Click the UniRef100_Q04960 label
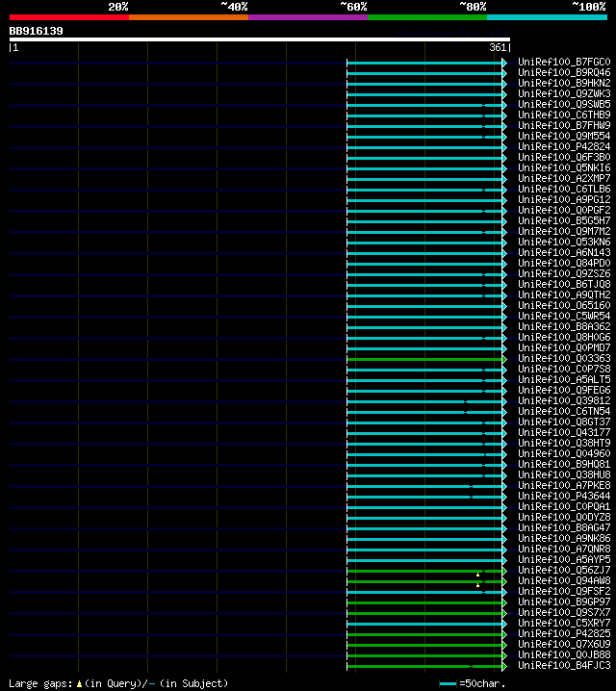616x691 pixels. [564, 453]
